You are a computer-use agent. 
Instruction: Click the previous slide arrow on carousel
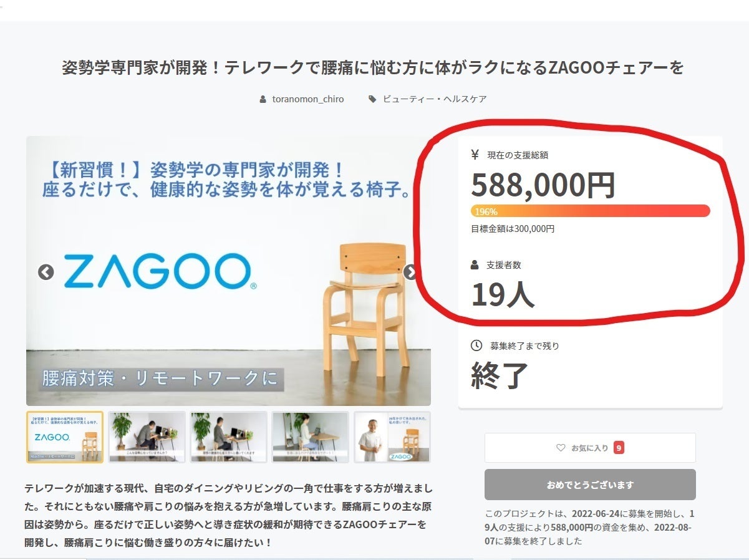46,272
